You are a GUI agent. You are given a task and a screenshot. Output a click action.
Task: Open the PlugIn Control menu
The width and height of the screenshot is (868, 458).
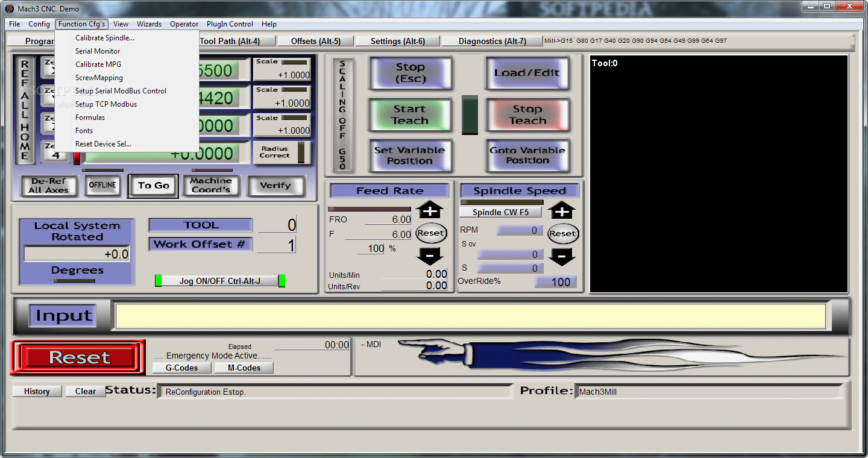[x=230, y=24]
